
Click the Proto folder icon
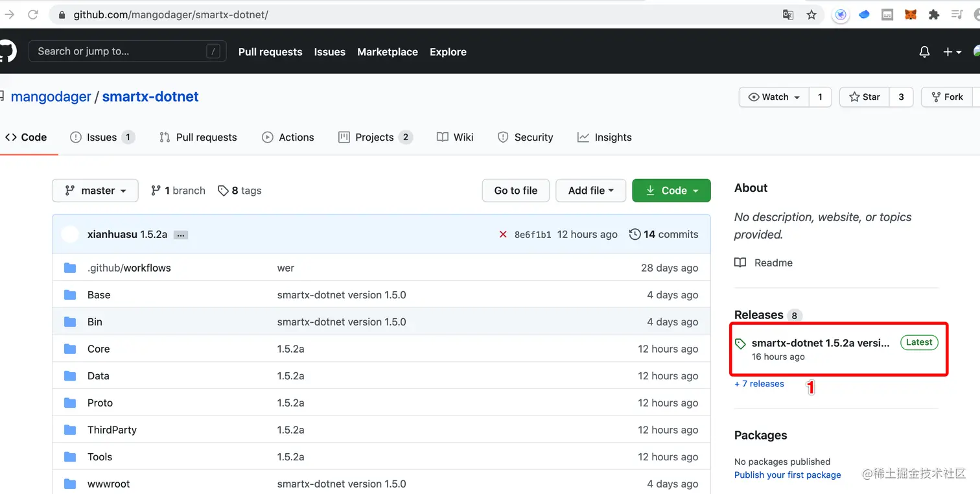click(70, 403)
